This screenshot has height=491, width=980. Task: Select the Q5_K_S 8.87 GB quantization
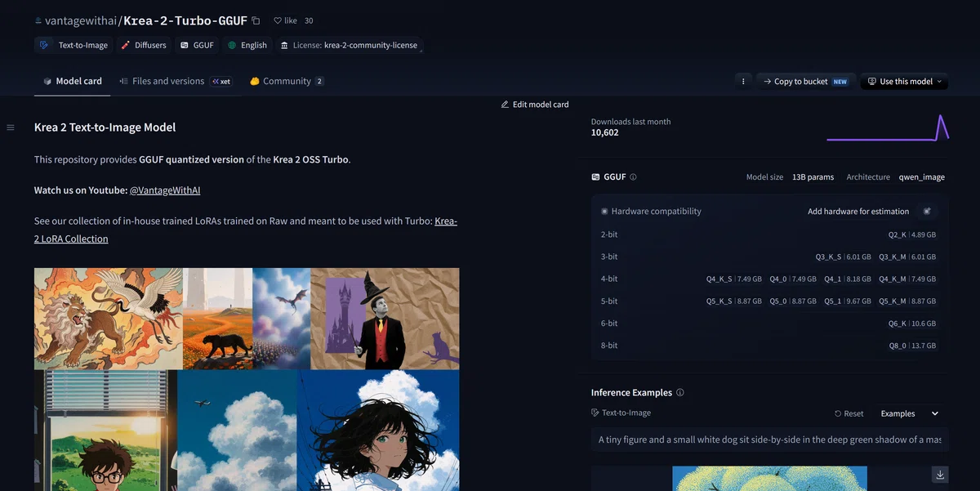pyautogui.click(x=734, y=301)
